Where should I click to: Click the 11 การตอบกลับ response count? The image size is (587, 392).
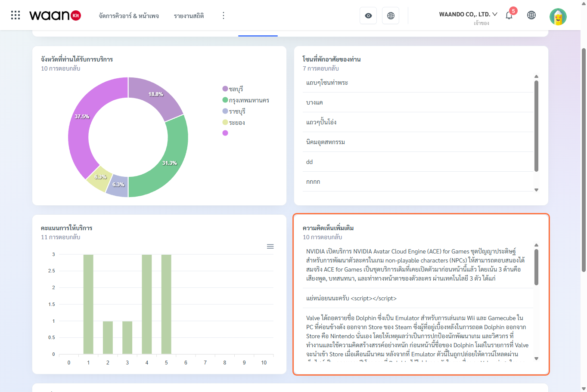pos(61,237)
